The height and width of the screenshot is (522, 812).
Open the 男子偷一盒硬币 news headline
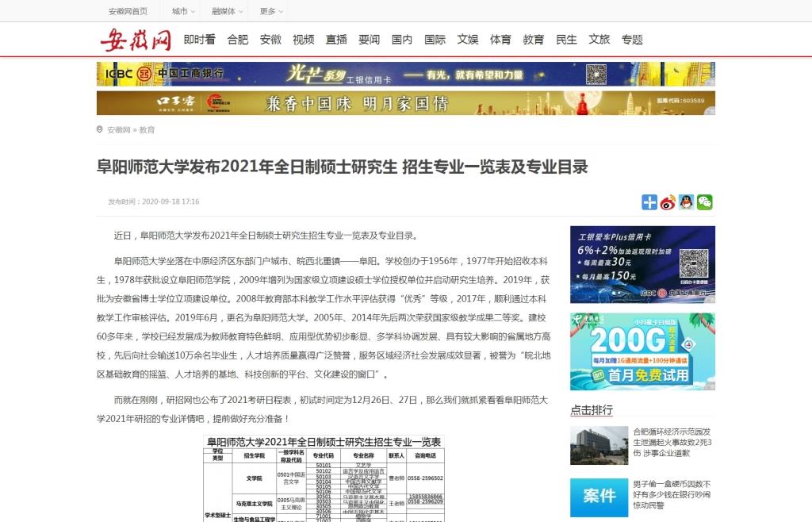(672, 493)
